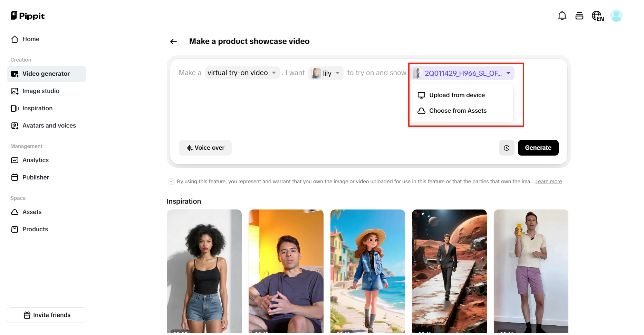This screenshot has height=335, width=644.
Task: Click the notifications bell icon
Action: (x=562, y=16)
